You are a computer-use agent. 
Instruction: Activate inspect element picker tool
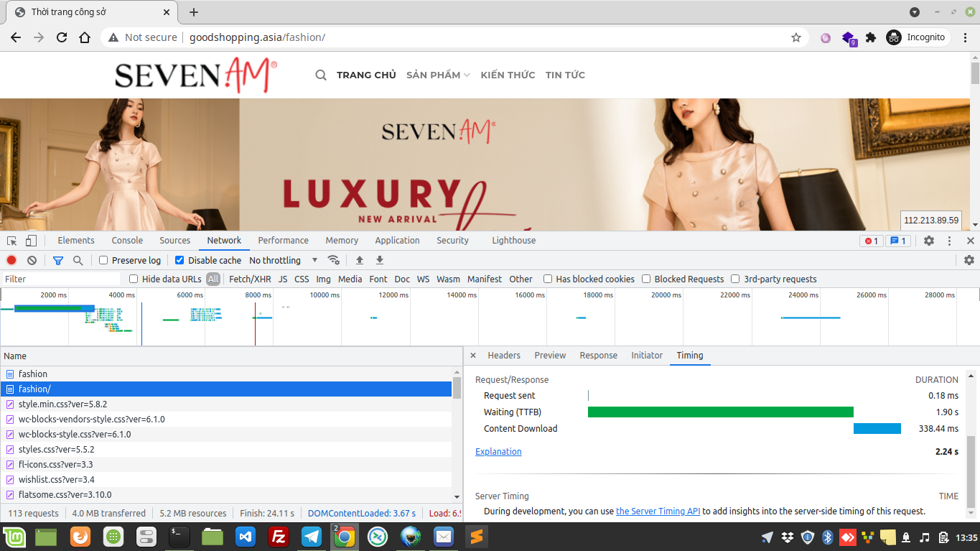pos(12,241)
